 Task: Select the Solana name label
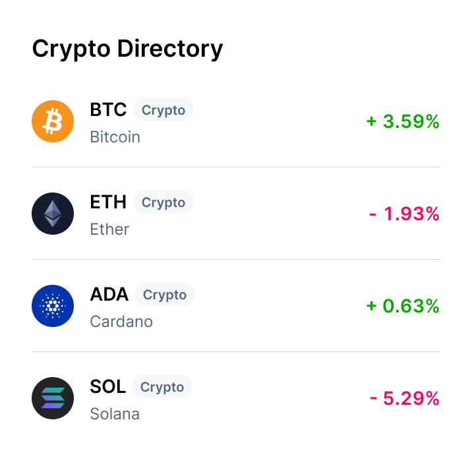click(x=115, y=414)
